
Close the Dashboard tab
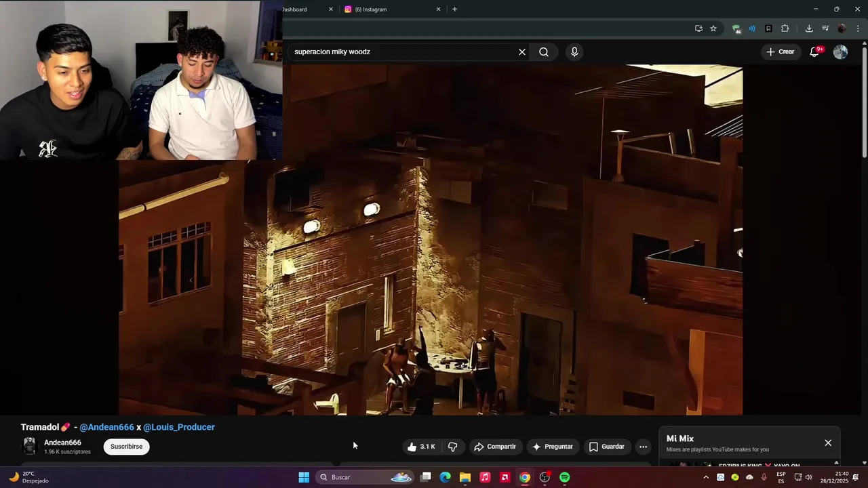point(331,9)
